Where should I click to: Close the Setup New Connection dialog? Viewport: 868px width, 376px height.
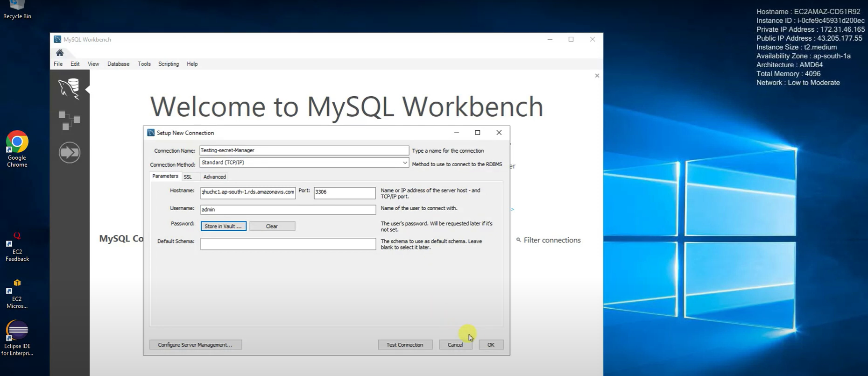[x=499, y=133]
